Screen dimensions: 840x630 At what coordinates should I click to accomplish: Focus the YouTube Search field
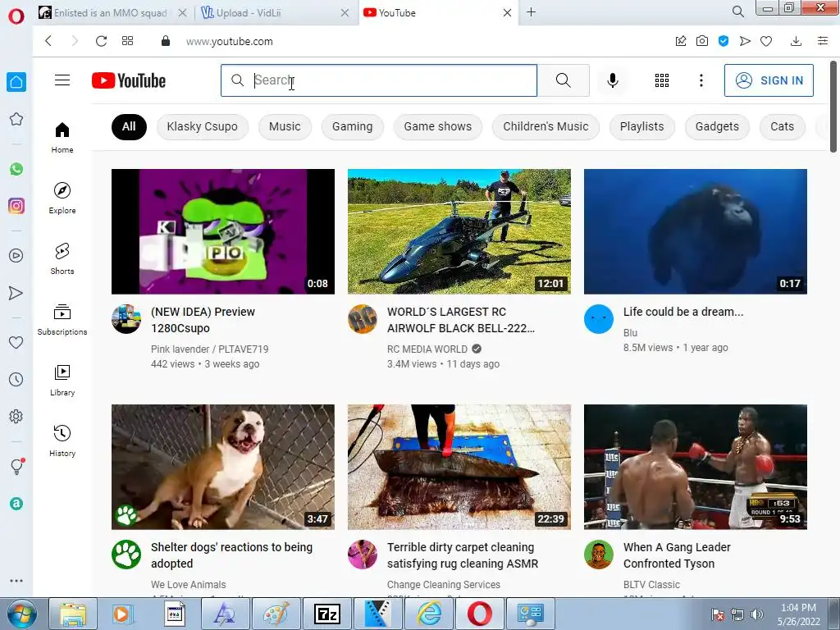[379, 80]
